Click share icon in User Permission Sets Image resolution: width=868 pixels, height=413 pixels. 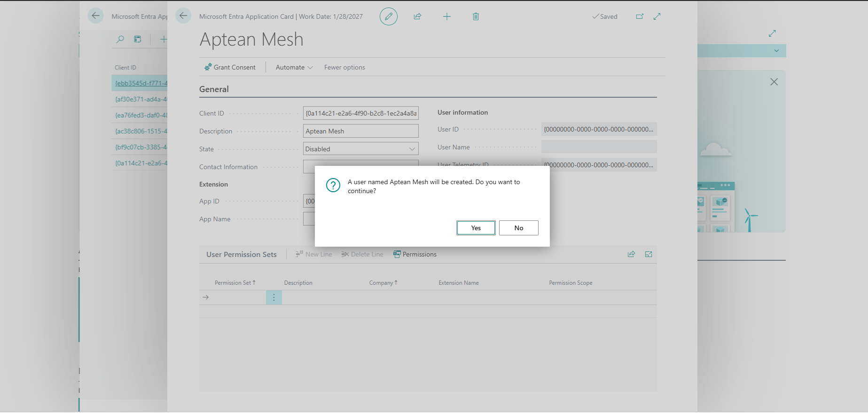(x=631, y=254)
